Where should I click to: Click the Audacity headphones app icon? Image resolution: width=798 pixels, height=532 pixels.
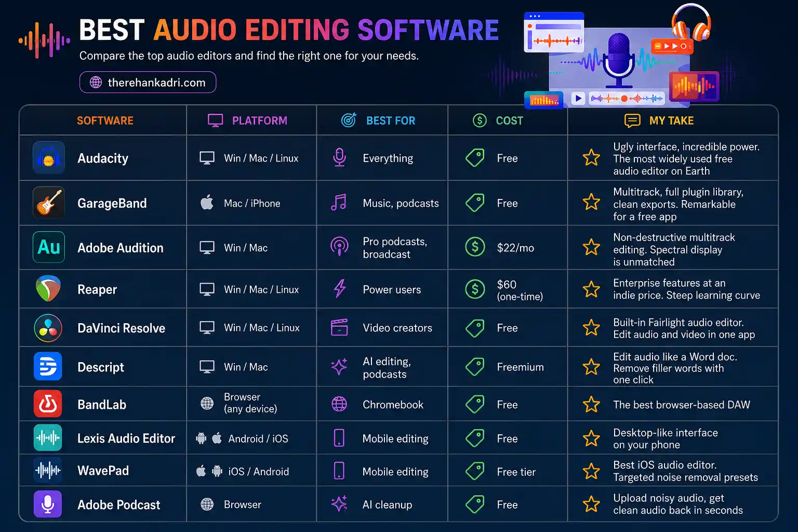[x=48, y=158]
